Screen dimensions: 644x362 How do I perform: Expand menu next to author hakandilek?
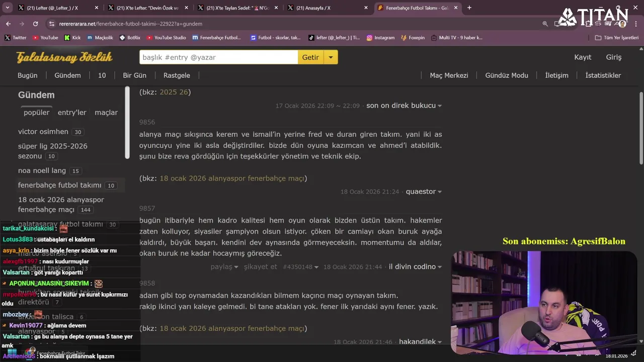click(x=440, y=342)
